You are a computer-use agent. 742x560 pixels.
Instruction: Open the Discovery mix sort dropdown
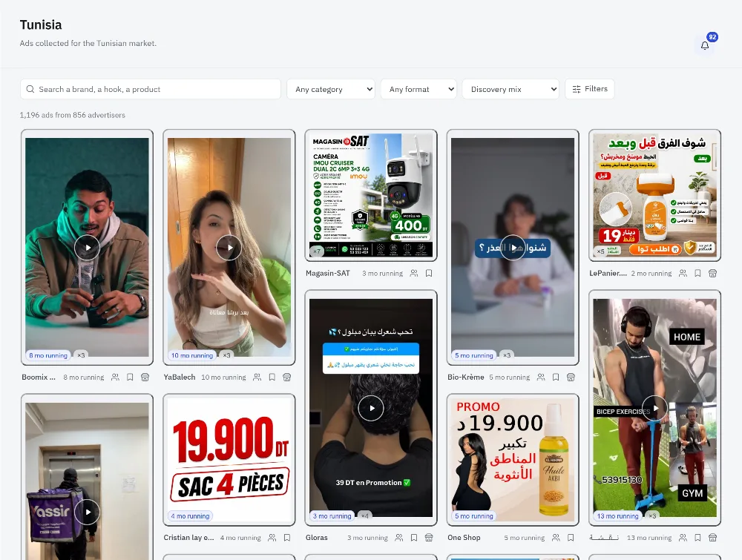(510, 89)
